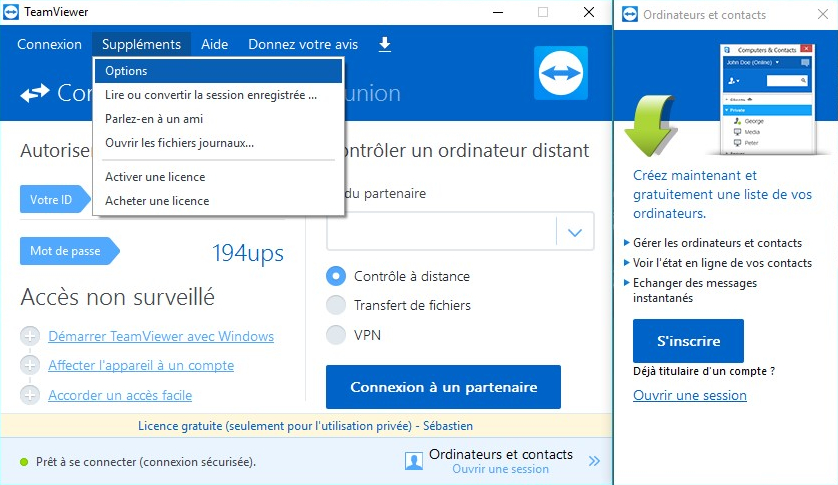Click plus icon beside Démarrer TeamViewer avec Windows
The height and width of the screenshot is (485, 838).
30,336
